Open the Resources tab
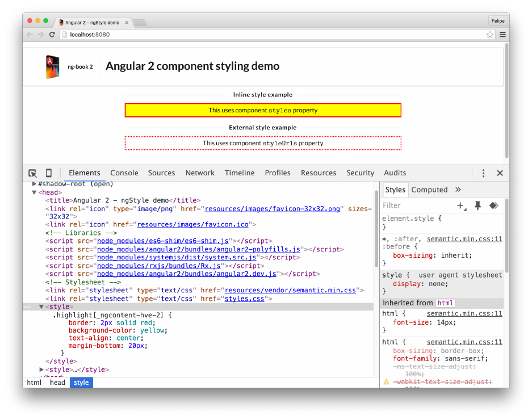The image size is (532, 420). [319, 173]
